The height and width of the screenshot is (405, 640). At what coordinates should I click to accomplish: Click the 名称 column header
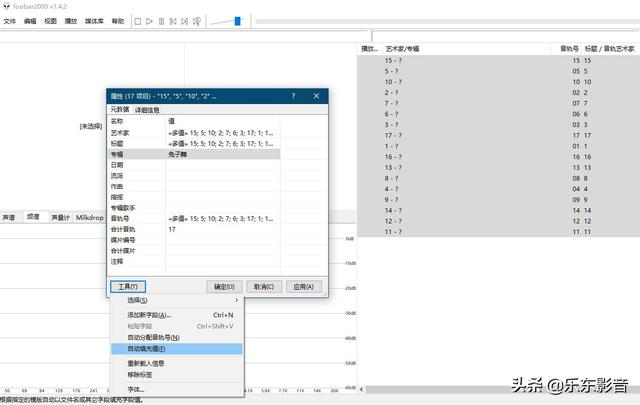pos(137,121)
